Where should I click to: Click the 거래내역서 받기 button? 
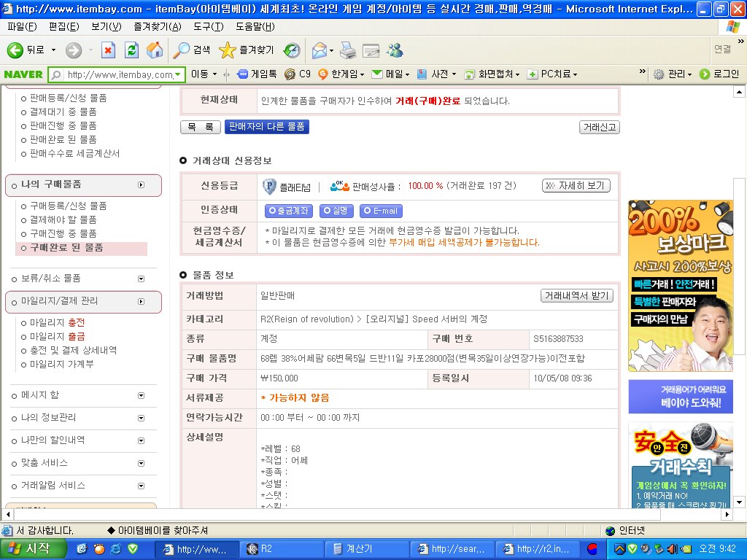click(576, 295)
